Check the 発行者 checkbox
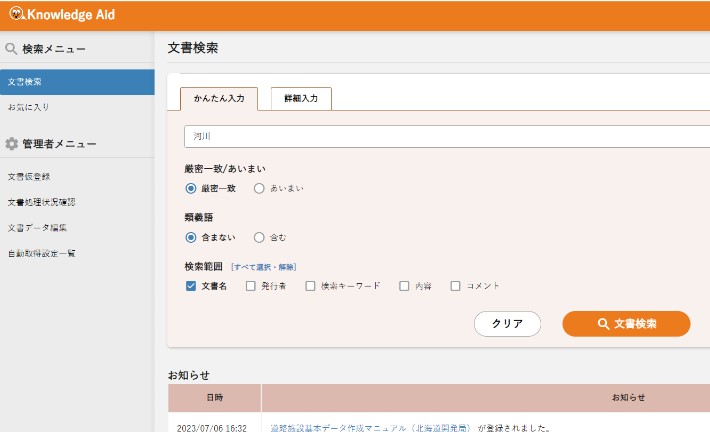The width and height of the screenshot is (710, 432). click(250, 286)
